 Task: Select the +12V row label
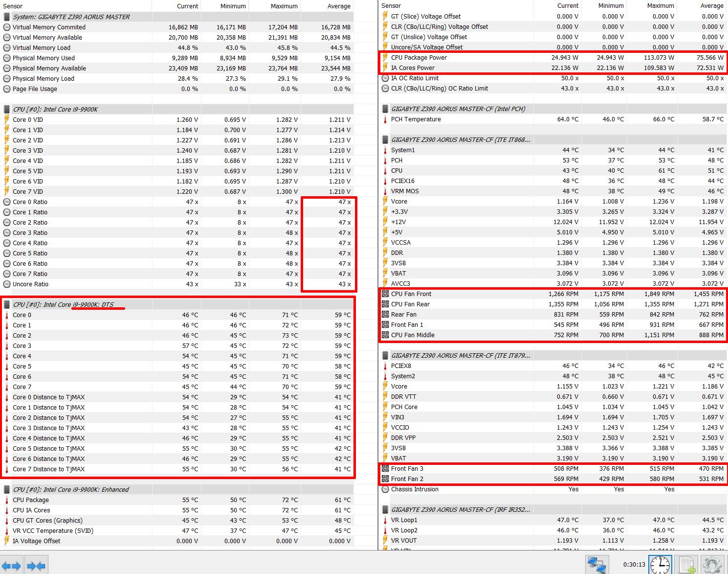click(x=398, y=222)
